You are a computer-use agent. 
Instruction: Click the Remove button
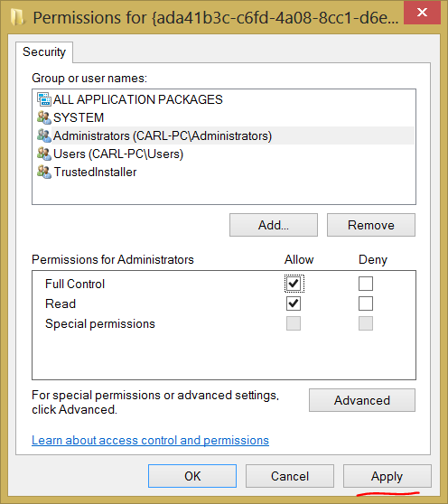371,225
